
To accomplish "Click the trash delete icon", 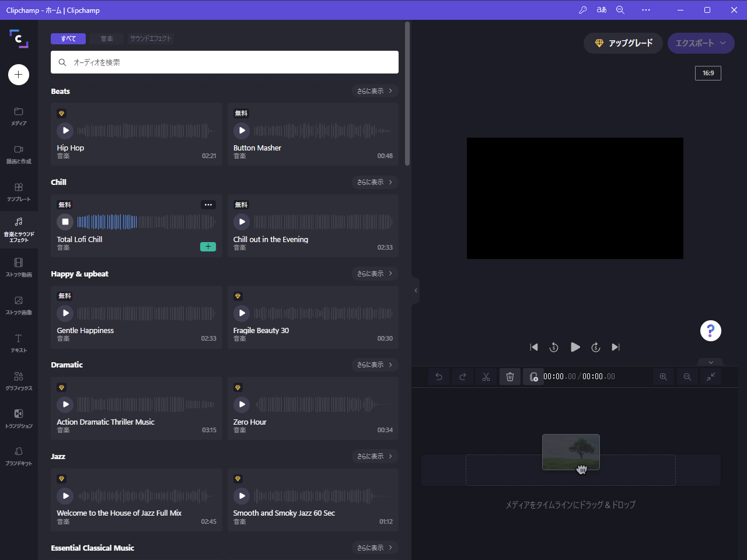I will pos(510,377).
